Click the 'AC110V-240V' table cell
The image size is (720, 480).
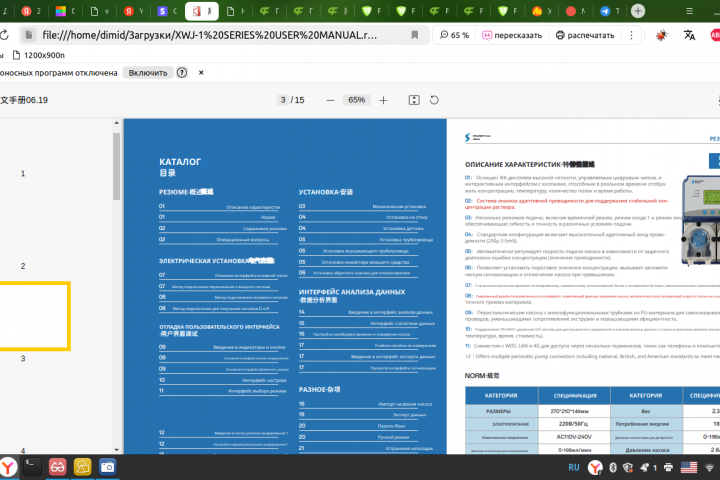click(x=574, y=437)
